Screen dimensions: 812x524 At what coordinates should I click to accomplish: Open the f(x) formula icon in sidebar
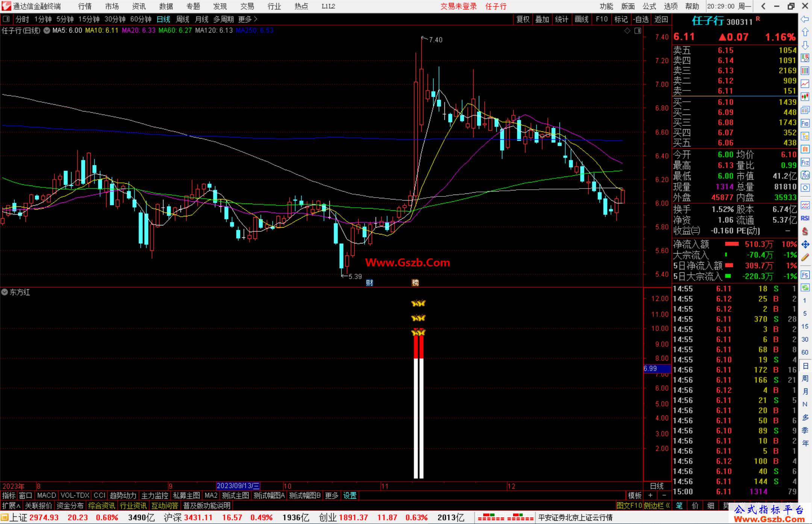coord(805,175)
